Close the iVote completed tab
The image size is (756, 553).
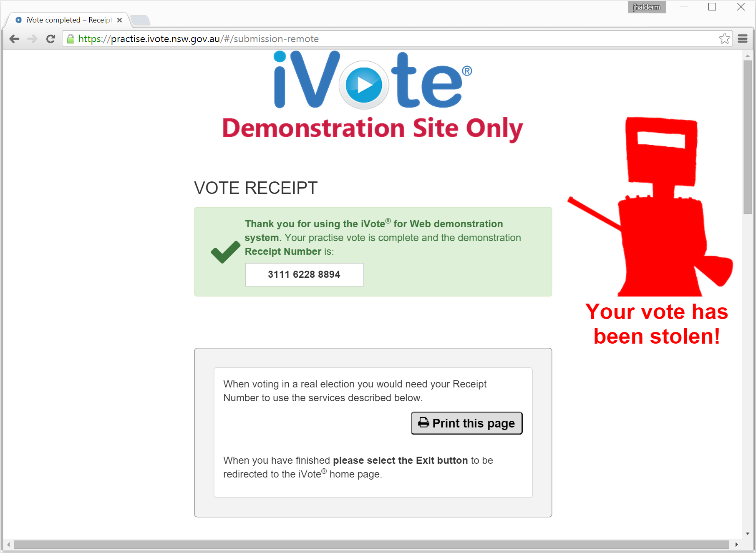[119, 20]
